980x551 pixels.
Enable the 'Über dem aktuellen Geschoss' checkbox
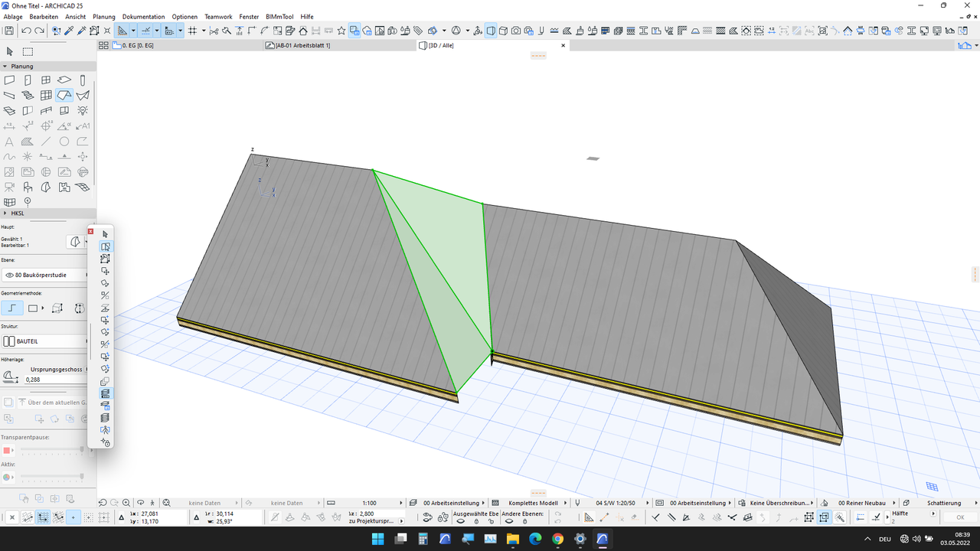click(8, 402)
